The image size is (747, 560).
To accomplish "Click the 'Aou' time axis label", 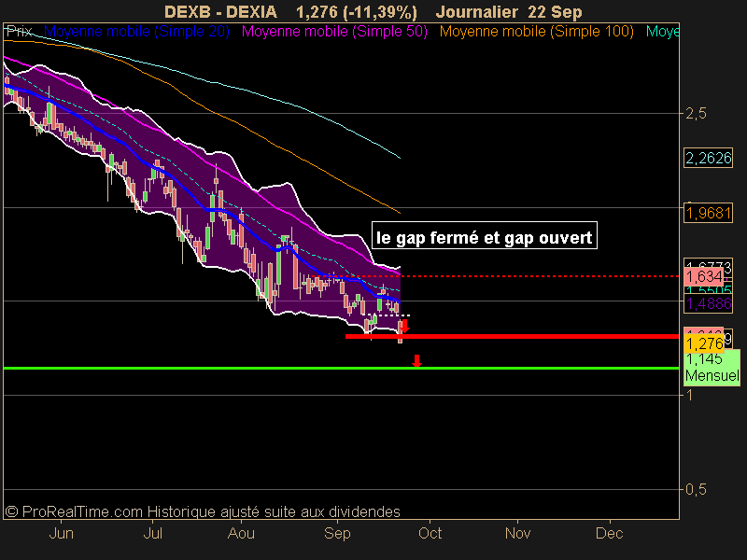I will (241, 533).
